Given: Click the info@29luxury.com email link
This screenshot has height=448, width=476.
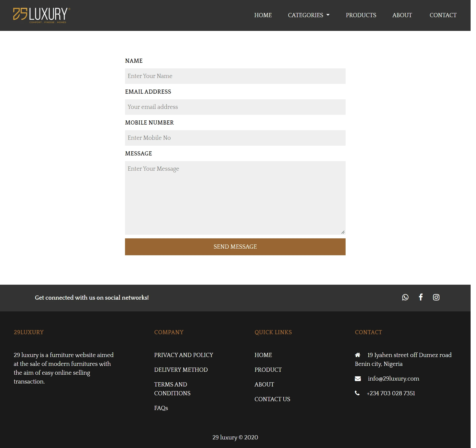Looking at the screenshot, I should [393, 379].
